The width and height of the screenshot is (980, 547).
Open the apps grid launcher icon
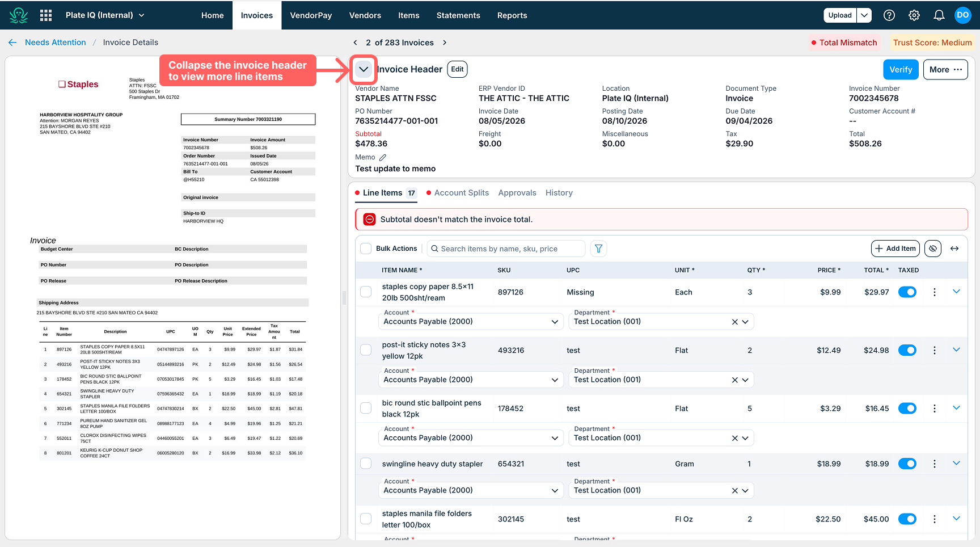(46, 15)
